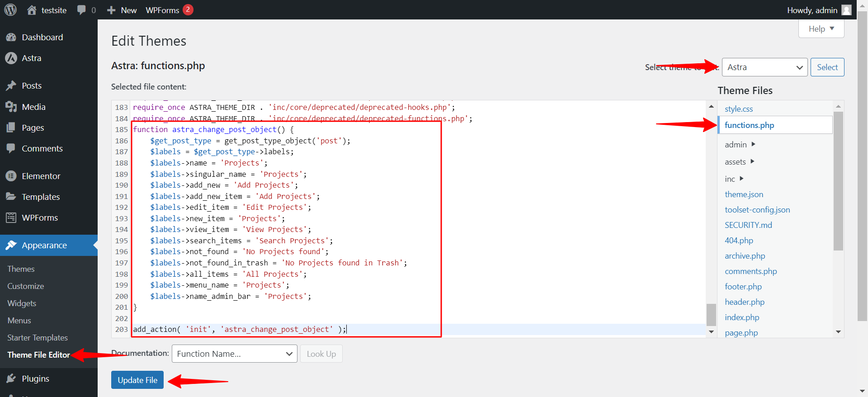
Task: Click the admin avatar icon
Action: 846,10
